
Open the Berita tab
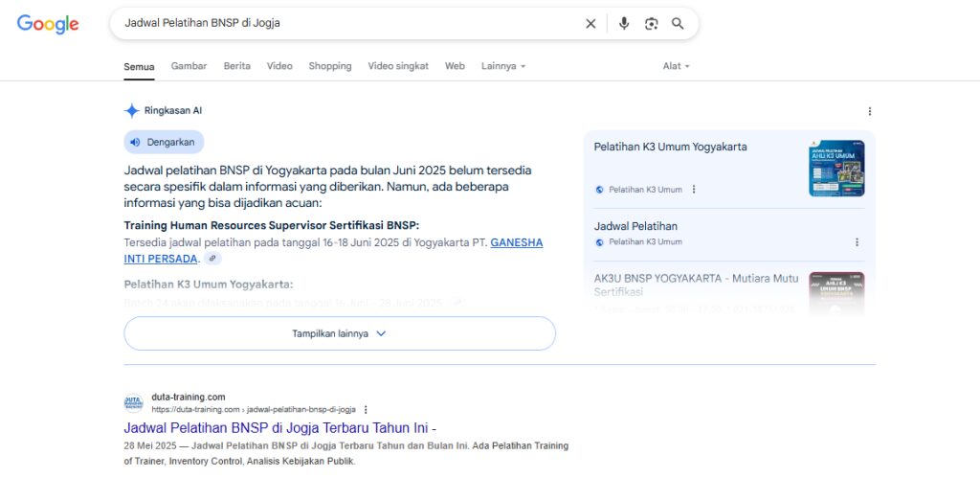[x=237, y=66]
